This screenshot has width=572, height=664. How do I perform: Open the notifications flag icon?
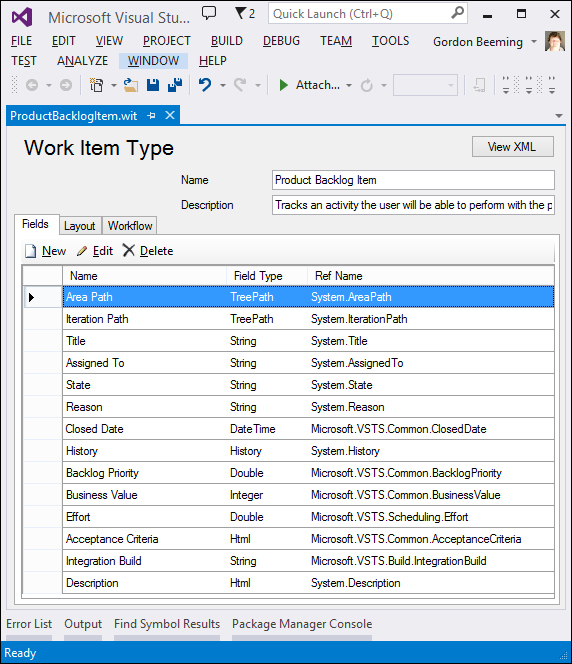click(x=241, y=13)
